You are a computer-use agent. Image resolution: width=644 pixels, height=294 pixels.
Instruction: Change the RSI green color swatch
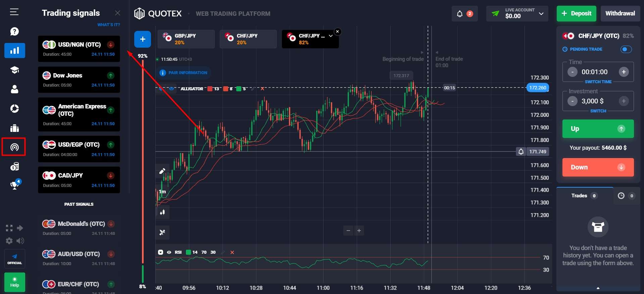tap(188, 252)
